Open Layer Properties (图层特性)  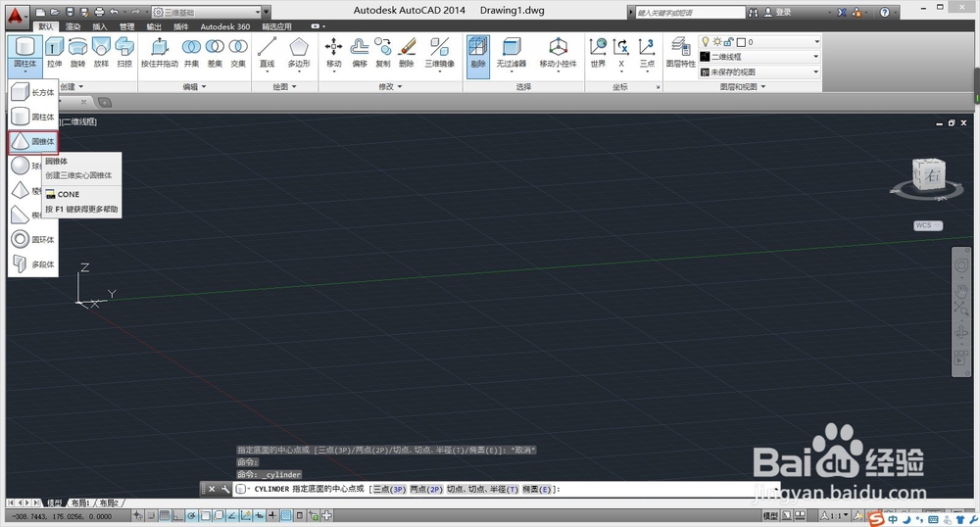(x=681, y=53)
